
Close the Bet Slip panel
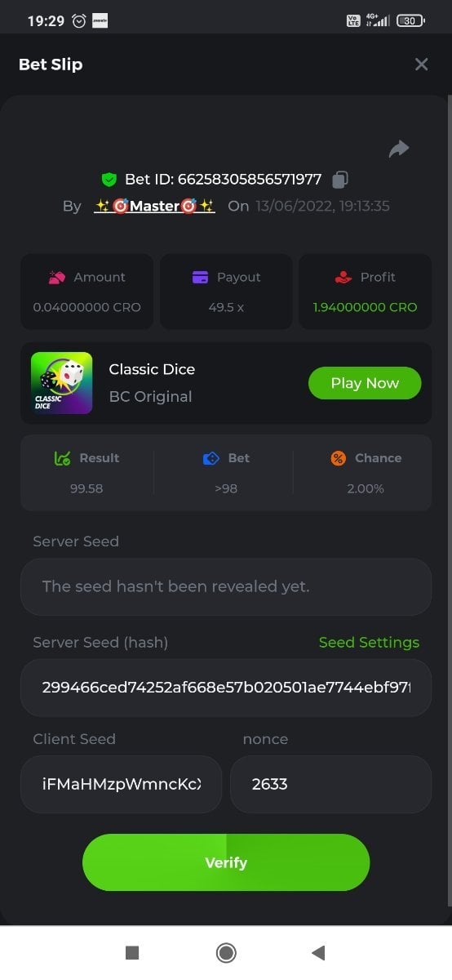click(x=421, y=65)
